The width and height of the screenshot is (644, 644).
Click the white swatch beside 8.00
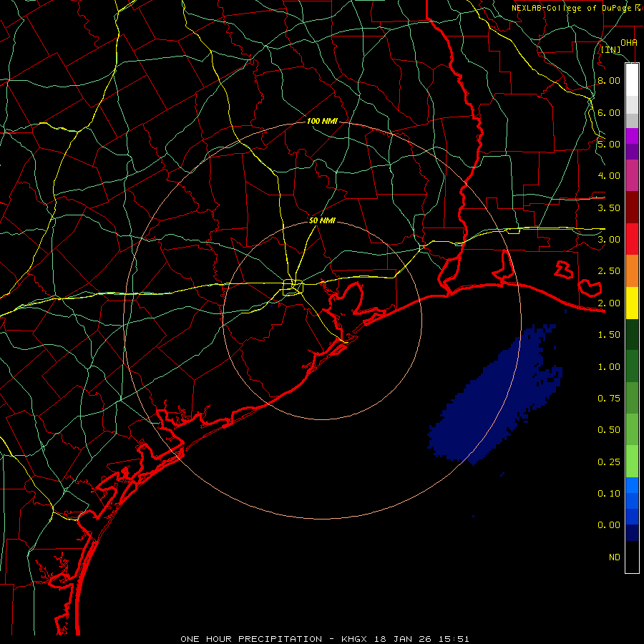click(x=632, y=80)
